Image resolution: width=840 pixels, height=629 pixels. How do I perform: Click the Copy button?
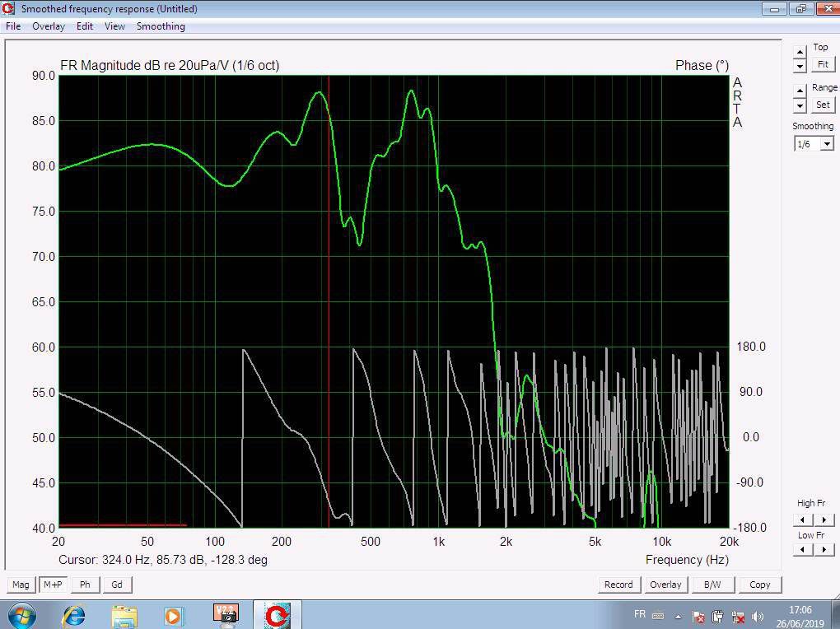tap(759, 585)
